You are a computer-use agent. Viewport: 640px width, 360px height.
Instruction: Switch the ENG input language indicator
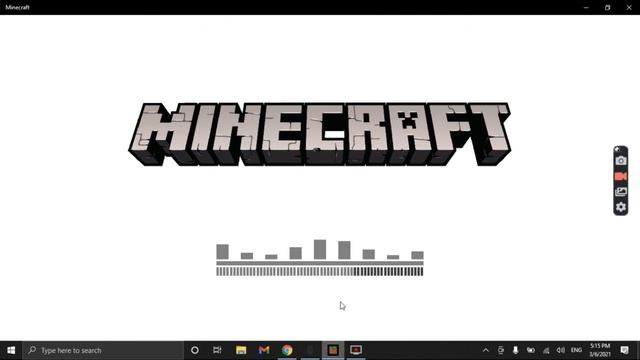pos(576,350)
